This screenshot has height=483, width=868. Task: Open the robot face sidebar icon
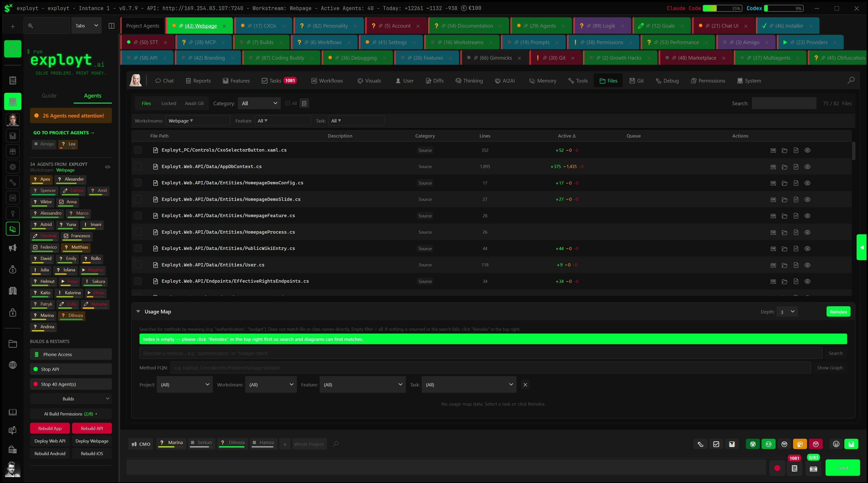coord(13,151)
